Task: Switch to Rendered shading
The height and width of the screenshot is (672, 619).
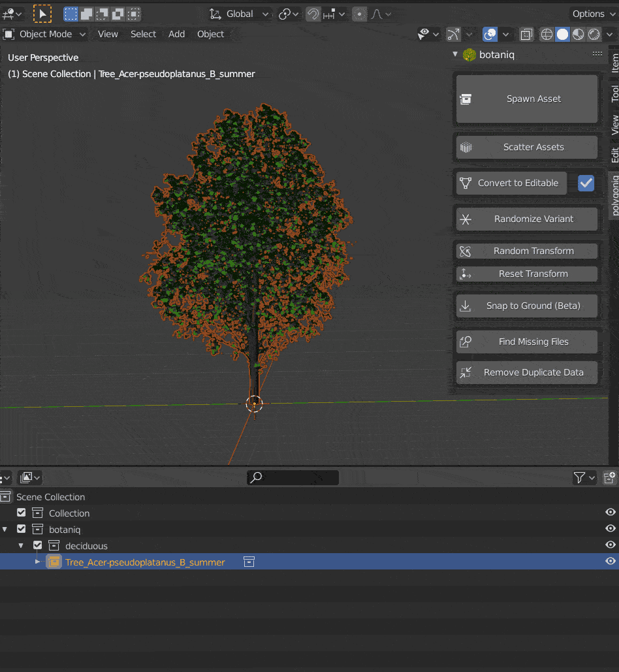Action: [x=594, y=34]
